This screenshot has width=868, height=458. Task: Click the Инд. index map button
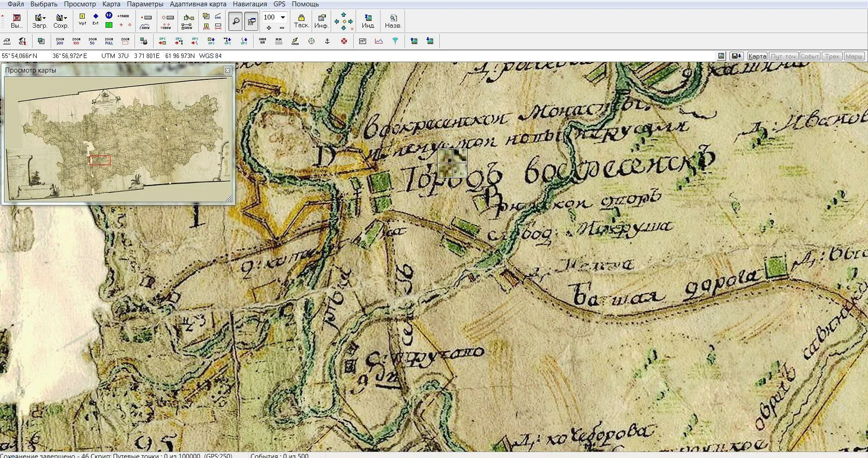[x=368, y=21]
